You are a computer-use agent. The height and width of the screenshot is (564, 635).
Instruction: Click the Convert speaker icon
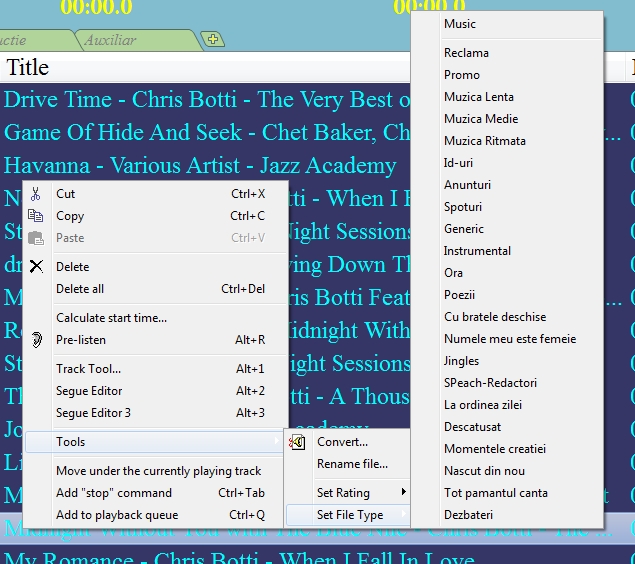[x=297, y=442]
